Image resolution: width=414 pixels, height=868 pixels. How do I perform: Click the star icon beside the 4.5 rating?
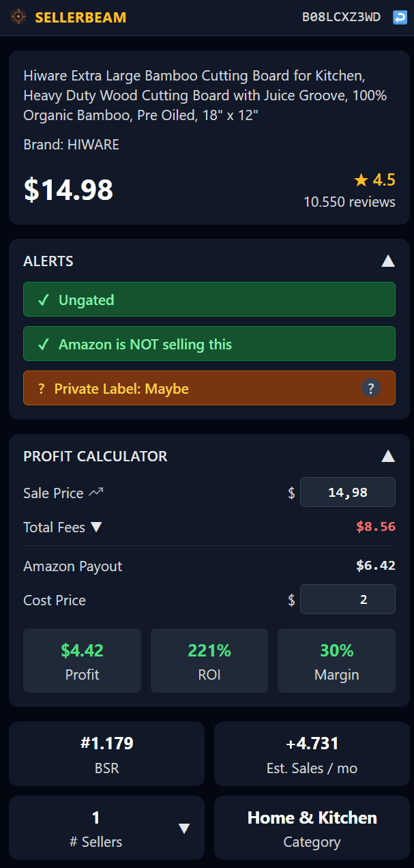(x=361, y=179)
